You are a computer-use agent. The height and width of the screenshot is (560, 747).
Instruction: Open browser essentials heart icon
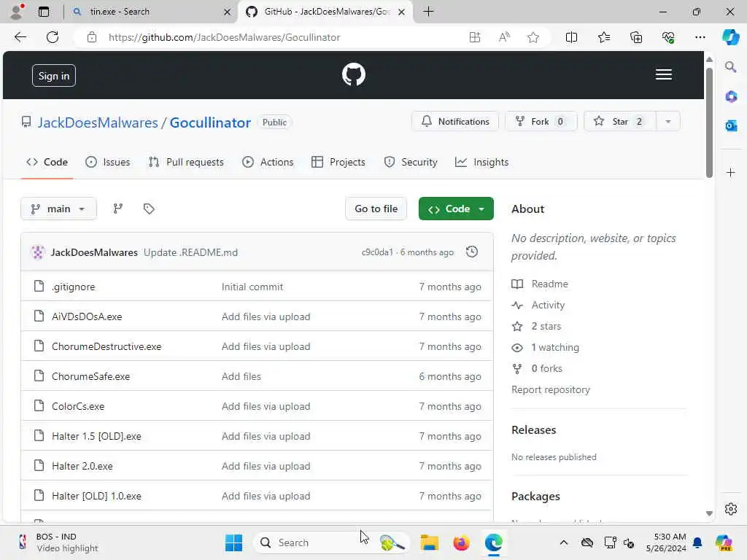pyautogui.click(x=668, y=37)
